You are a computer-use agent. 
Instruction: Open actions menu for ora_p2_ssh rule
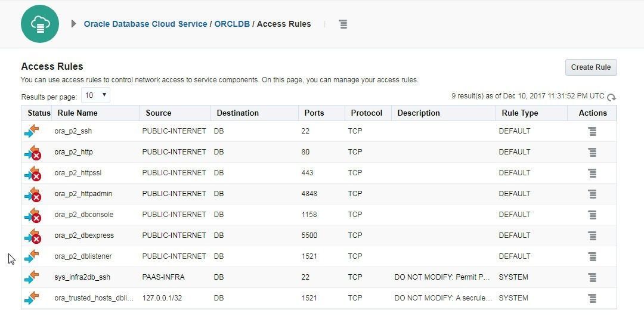[x=592, y=132]
